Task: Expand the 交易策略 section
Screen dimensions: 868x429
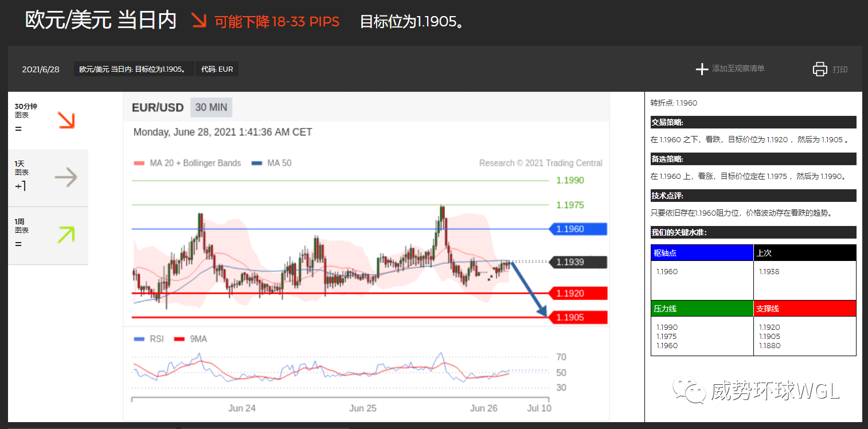Action: tap(753, 122)
